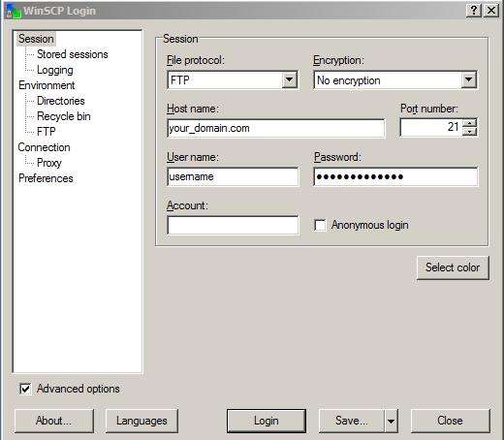Open Preferences in the tree

(46, 178)
